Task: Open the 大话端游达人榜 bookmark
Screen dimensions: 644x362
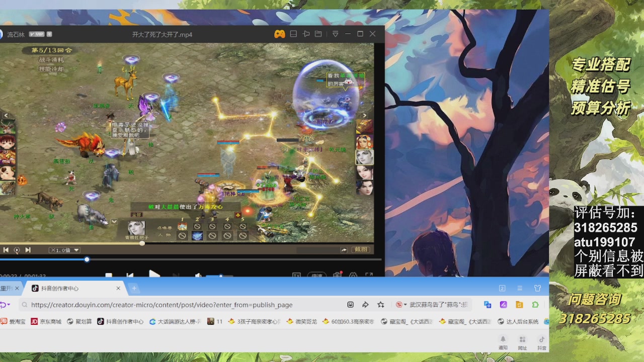Action: point(175,321)
